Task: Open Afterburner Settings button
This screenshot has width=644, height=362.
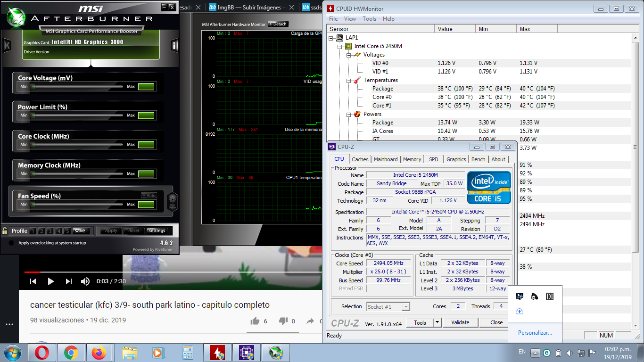Action: (157, 231)
